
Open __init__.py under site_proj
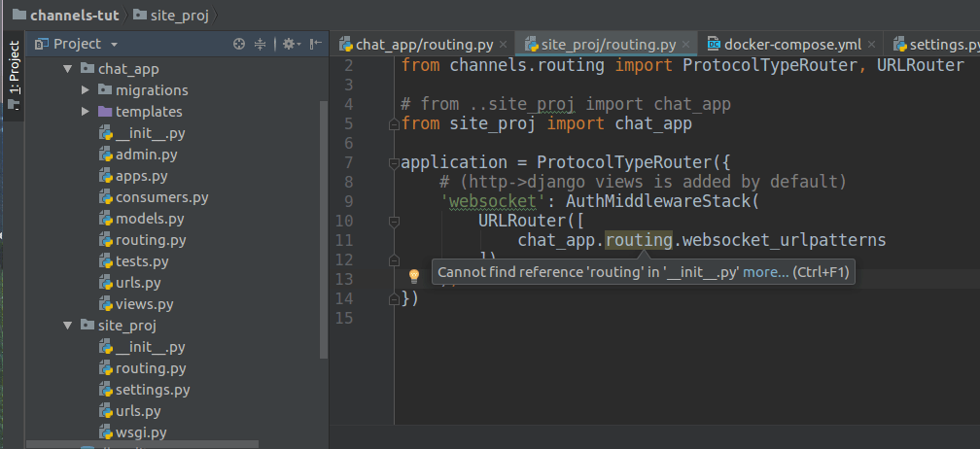(150, 347)
